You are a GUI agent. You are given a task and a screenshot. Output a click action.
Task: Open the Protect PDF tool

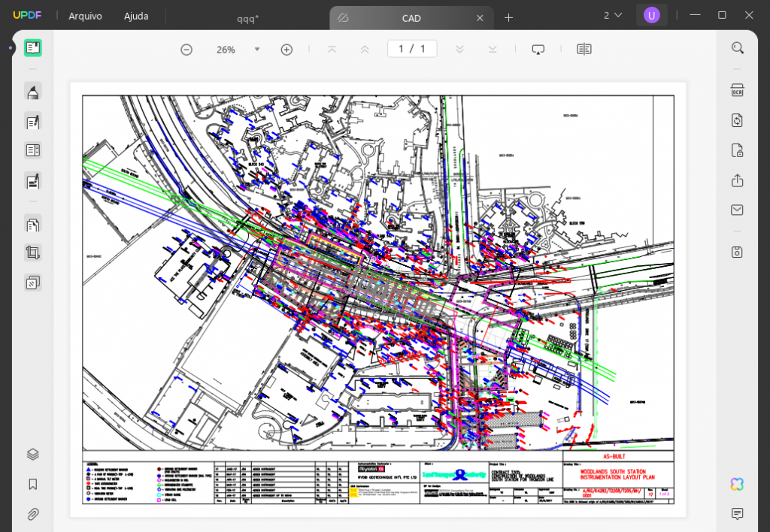(737, 150)
